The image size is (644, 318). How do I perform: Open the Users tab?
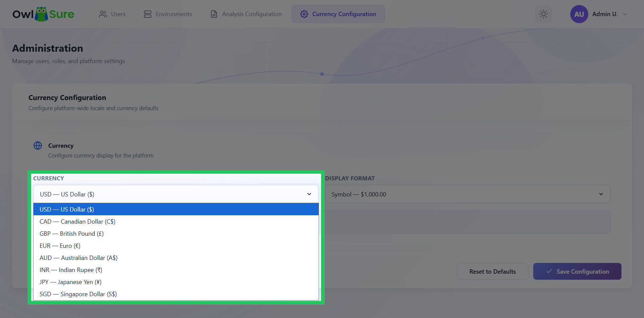coord(112,14)
